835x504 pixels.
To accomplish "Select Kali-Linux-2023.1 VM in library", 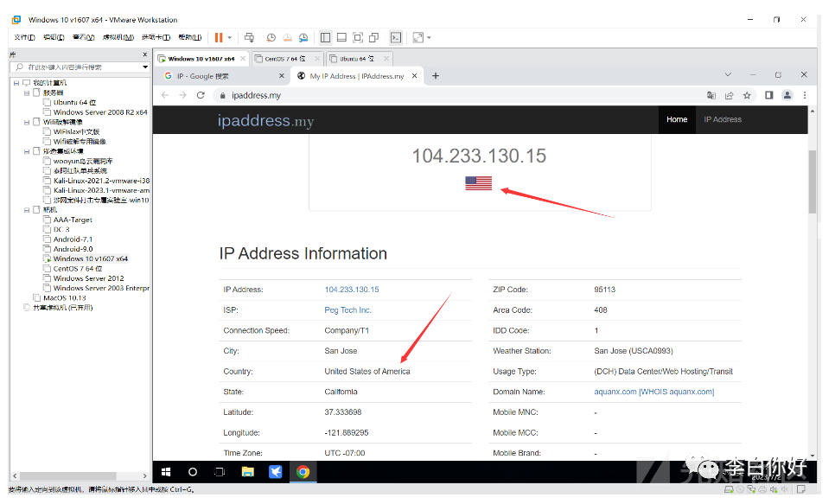I will coord(101,190).
